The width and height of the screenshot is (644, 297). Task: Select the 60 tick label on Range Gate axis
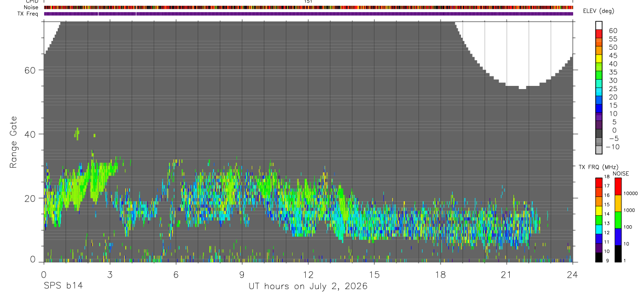pyautogui.click(x=30, y=70)
